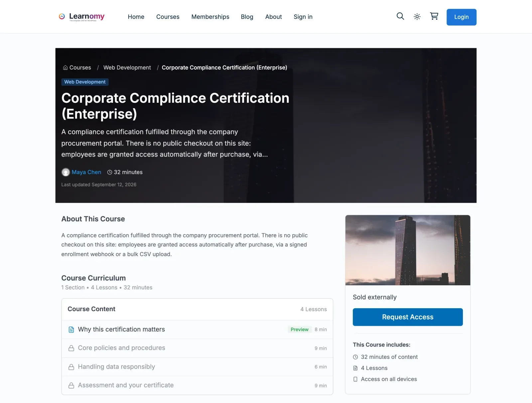Screen dimensions: 532x403
Task: Click the course skyscraper thumbnail image
Action: point(408,250)
